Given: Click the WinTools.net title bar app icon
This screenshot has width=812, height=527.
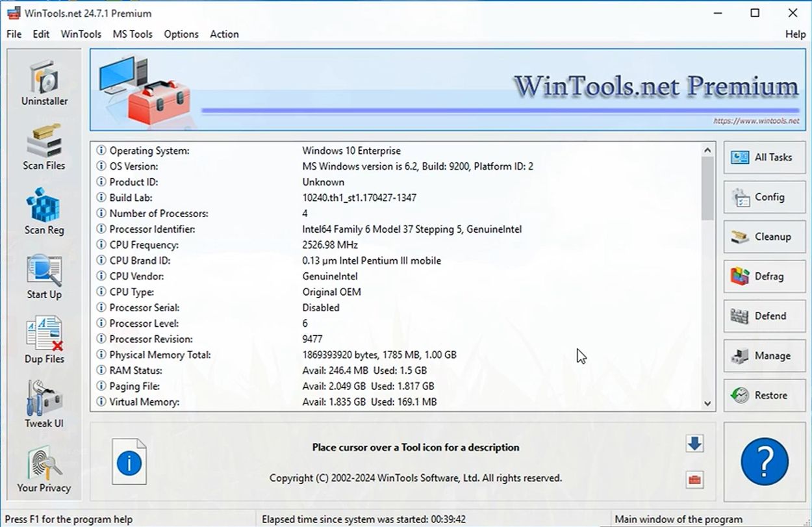Looking at the screenshot, I should click(x=12, y=13).
